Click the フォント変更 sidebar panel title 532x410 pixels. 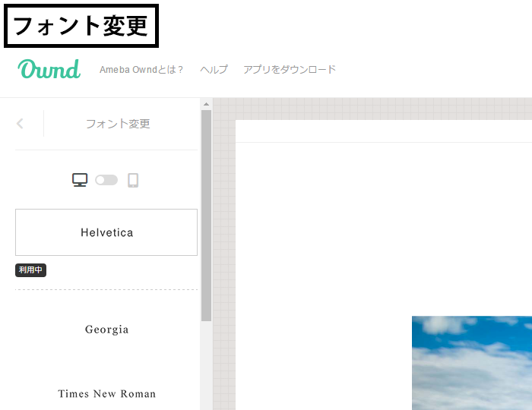click(x=118, y=124)
